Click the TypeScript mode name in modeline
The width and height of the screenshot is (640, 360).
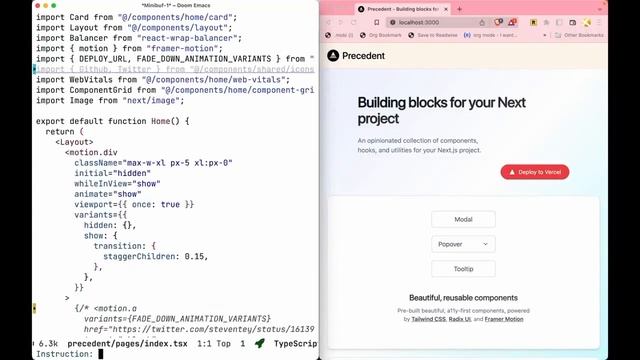pyautogui.click(x=296, y=344)
